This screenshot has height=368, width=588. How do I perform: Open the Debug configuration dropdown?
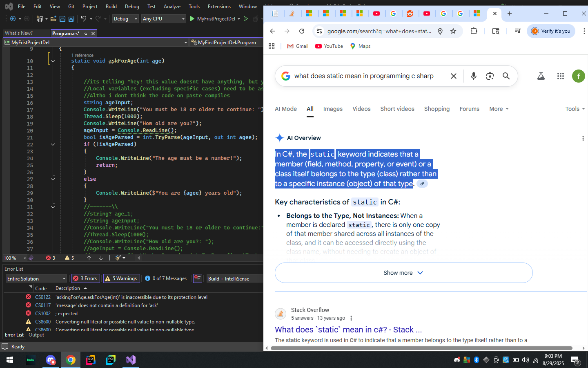point(125,19)
